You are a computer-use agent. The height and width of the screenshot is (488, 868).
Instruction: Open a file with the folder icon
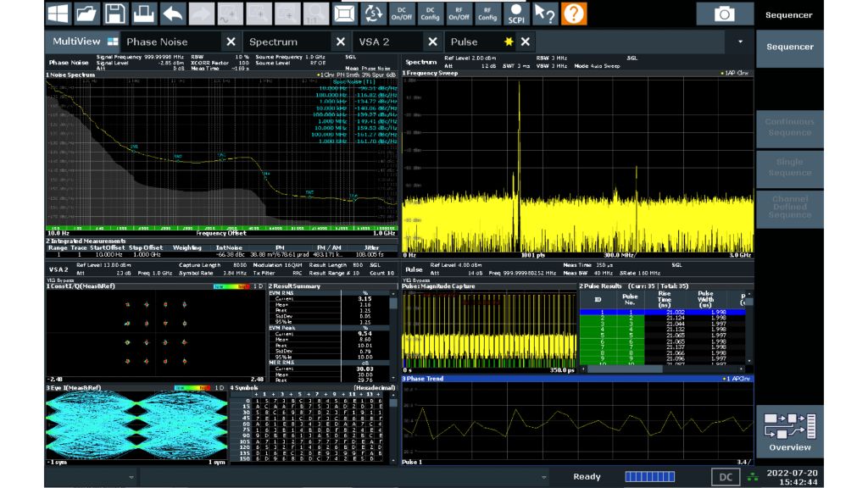pos(86,14)
